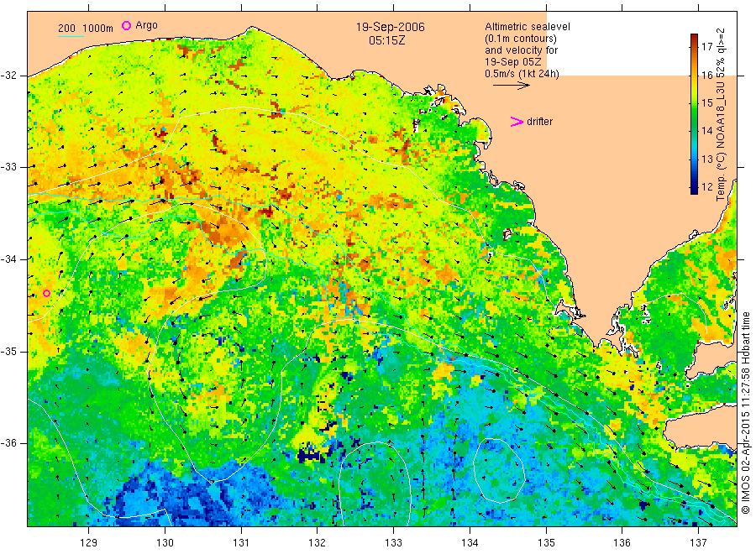
Task: Click the 14 tick label on colorbar
Action: (706, 131)
